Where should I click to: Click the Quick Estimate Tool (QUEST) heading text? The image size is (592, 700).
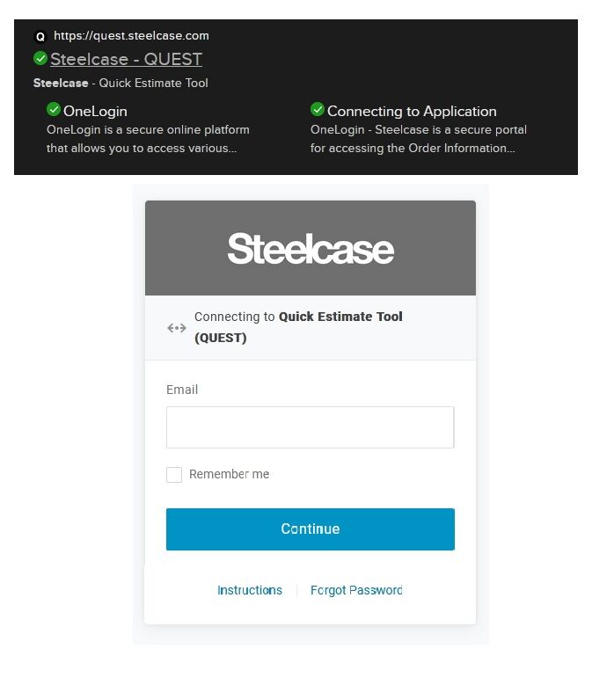click(298, 327)
